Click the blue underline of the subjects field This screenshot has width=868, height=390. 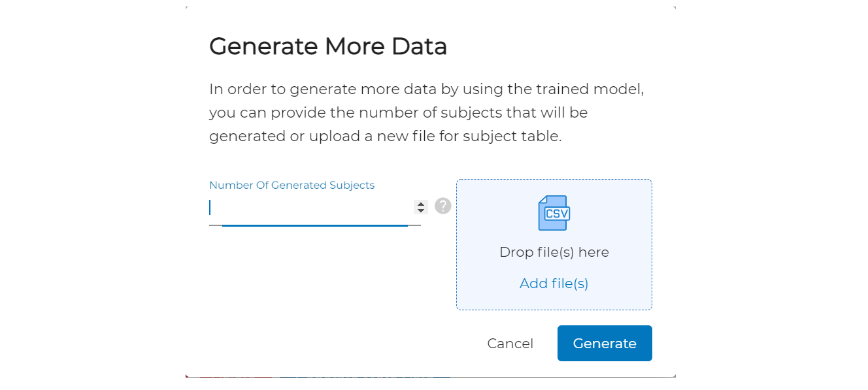[x=315, y=225]
